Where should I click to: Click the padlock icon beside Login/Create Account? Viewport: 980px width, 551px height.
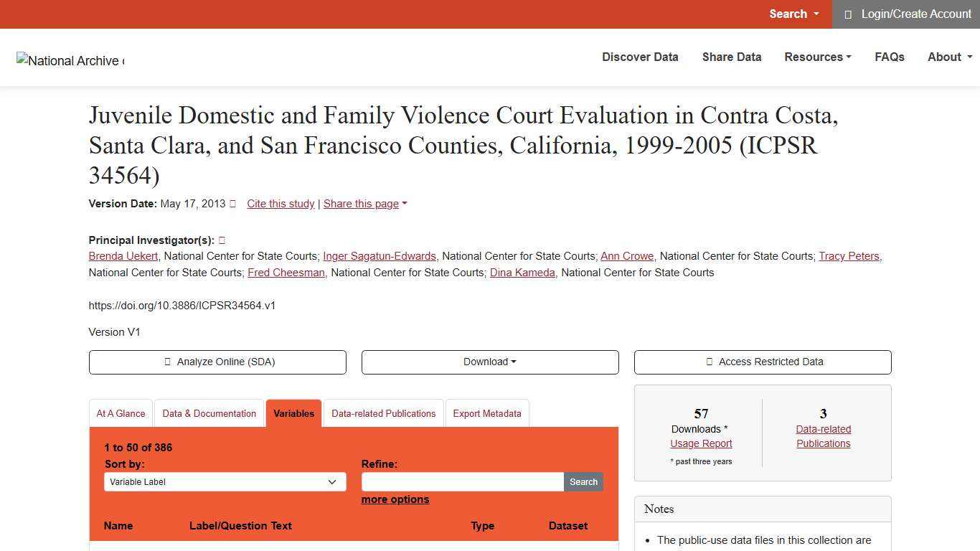pyautogui.click(x=848, y=14)
